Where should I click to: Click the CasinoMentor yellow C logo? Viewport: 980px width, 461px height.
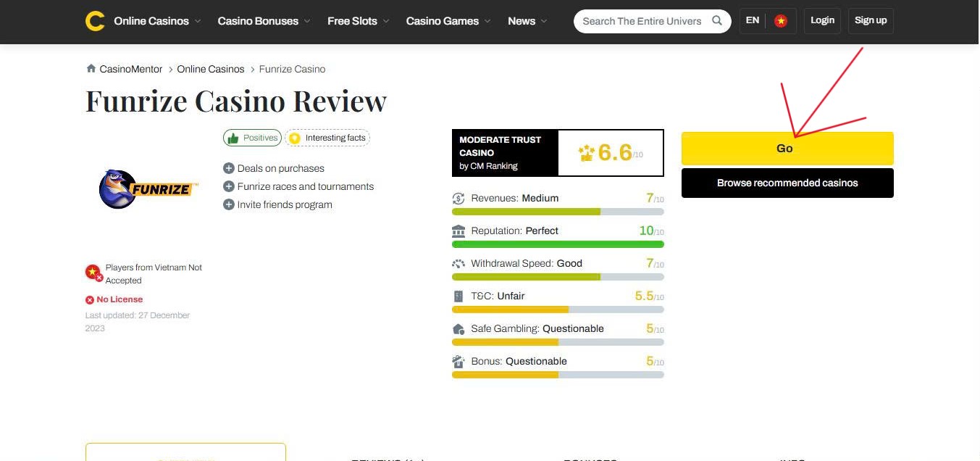click(95, 21)
